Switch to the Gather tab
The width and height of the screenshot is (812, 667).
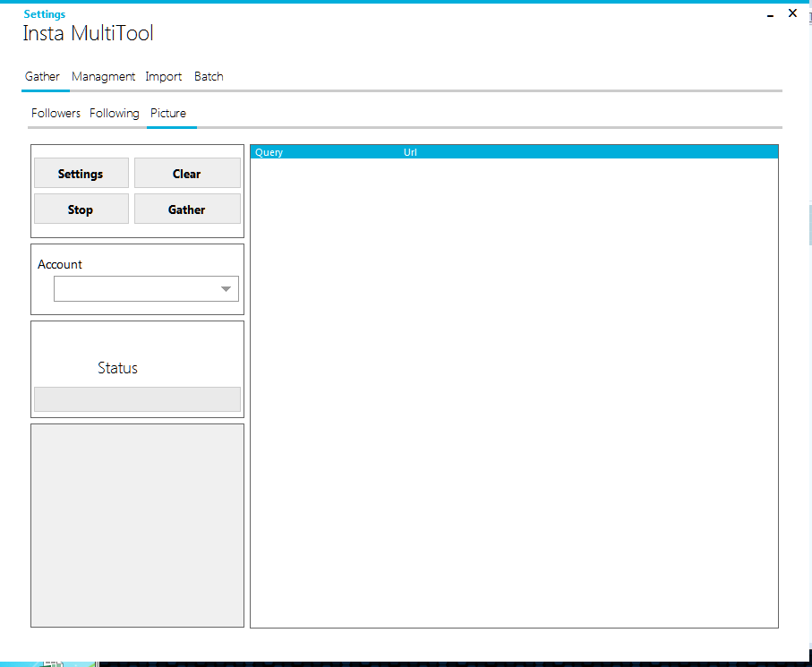42,77
